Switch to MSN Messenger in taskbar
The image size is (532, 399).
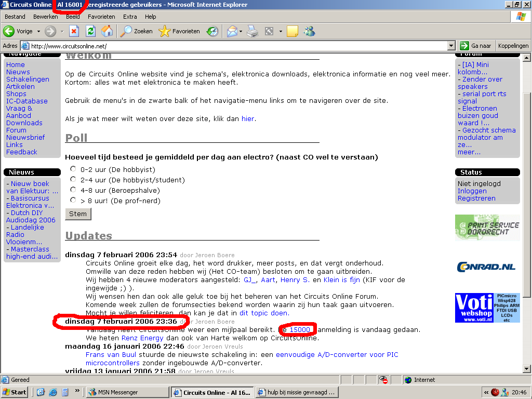pyautogui.click(x=127, y=392)
